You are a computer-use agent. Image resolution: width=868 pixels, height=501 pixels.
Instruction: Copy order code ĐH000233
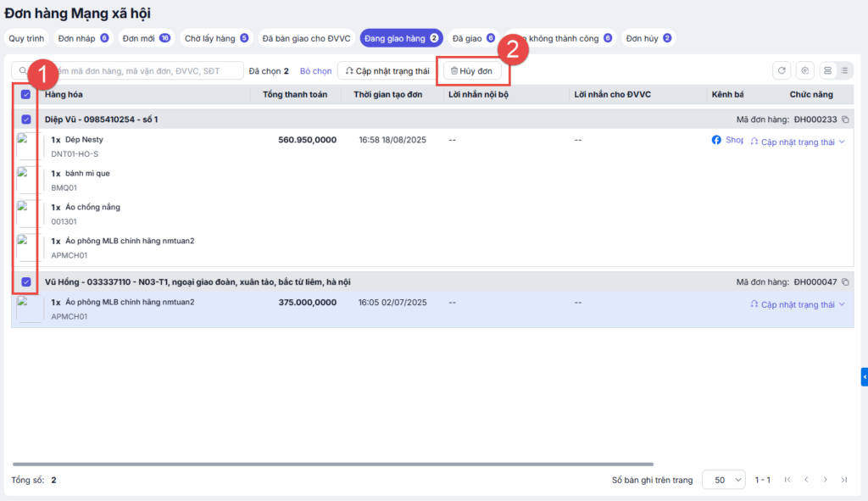coord(845,120)
